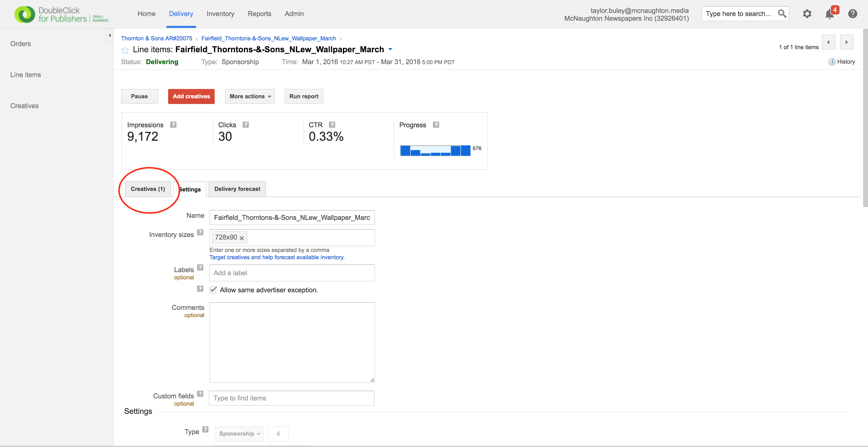Switch to the Creatives (1) tab
The width and height of the screenshot is (868, 447).
coord(148,189)
